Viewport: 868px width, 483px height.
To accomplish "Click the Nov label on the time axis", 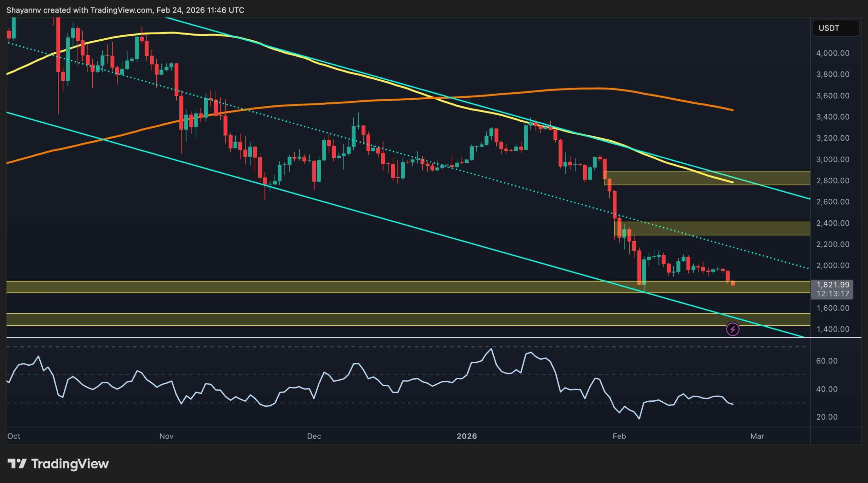I will [x=166, y=437].
